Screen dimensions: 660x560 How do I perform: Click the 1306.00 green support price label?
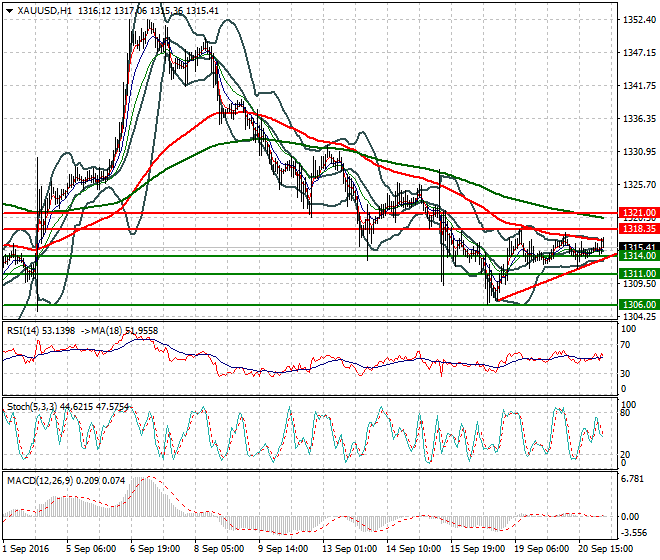(x=639, y=305)
